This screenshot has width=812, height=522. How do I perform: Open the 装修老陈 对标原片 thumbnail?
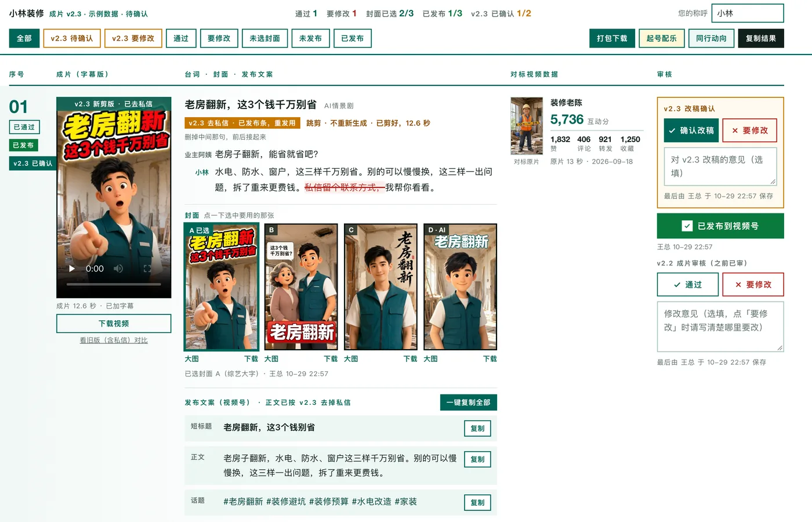point(527,125)
